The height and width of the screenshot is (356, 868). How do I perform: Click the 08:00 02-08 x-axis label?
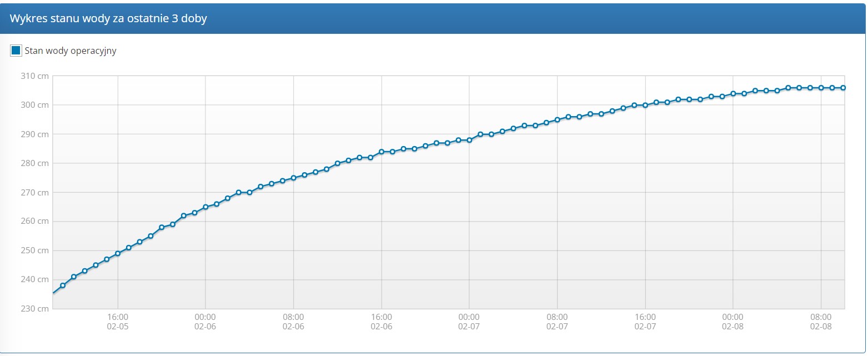(821, 322)
